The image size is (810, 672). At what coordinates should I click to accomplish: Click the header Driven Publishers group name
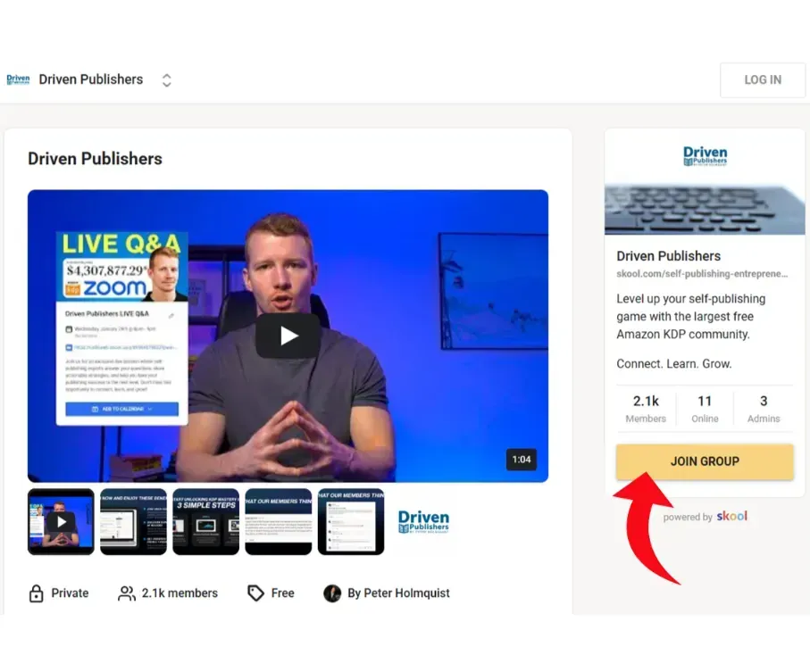tap(91, 79)
